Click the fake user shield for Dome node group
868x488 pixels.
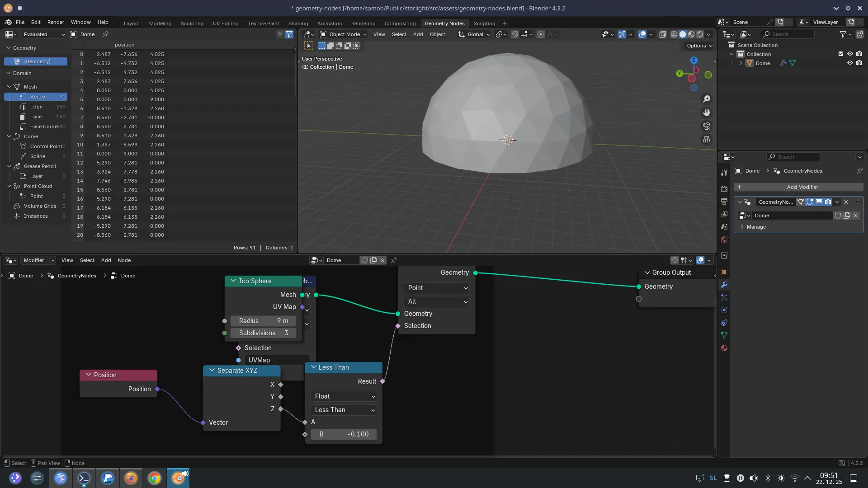tap(838, 216)
